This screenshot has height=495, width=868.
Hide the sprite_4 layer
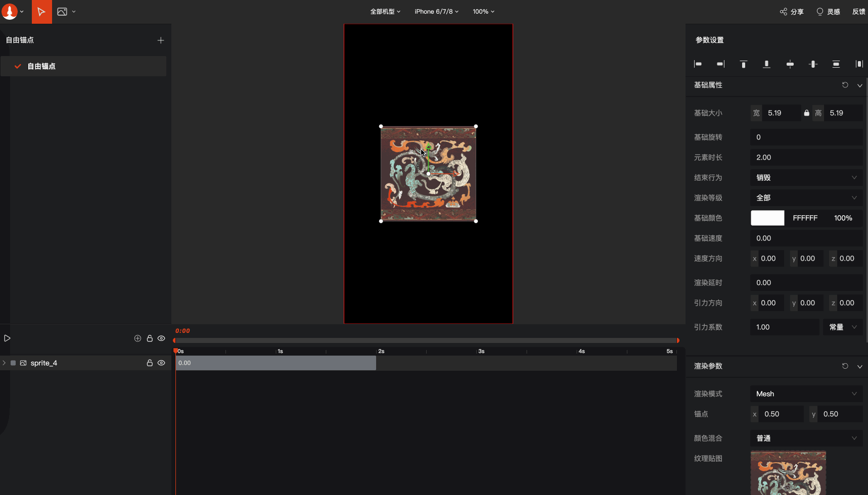click(161, 363)
